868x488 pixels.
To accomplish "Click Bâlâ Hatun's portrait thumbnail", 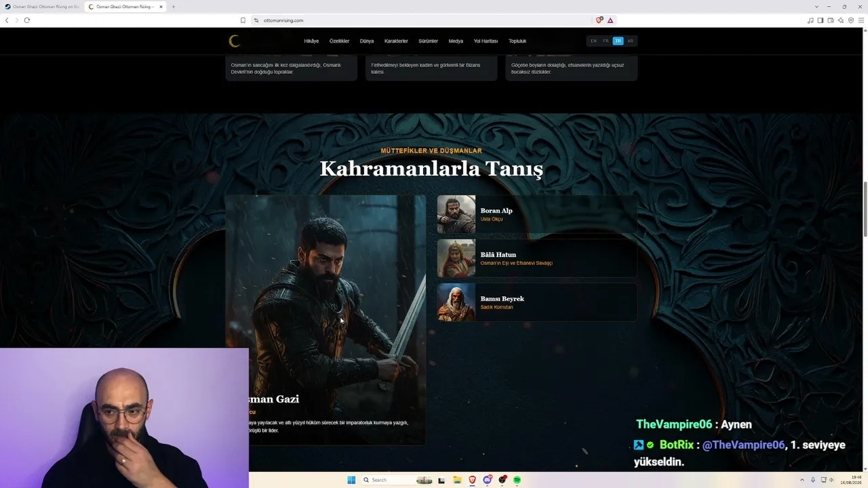I will click(456, 258).
